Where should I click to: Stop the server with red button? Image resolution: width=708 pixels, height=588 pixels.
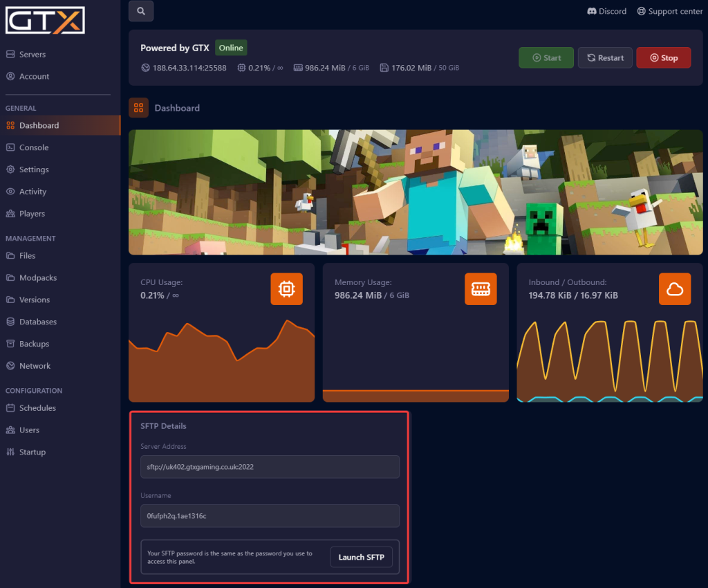point(663,58)
